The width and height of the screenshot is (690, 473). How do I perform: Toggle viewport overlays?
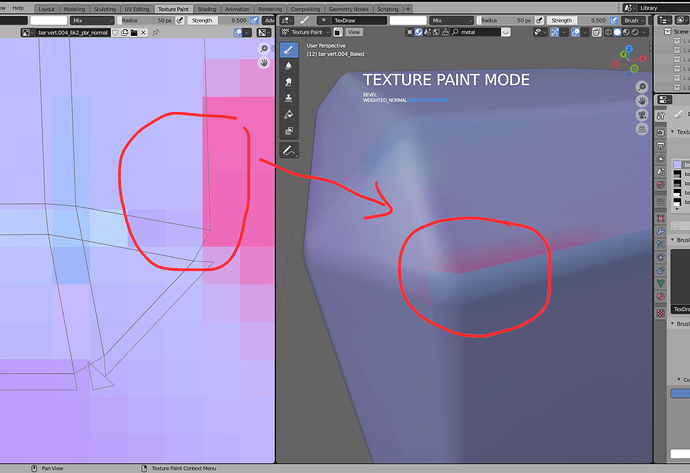point(576,32)
